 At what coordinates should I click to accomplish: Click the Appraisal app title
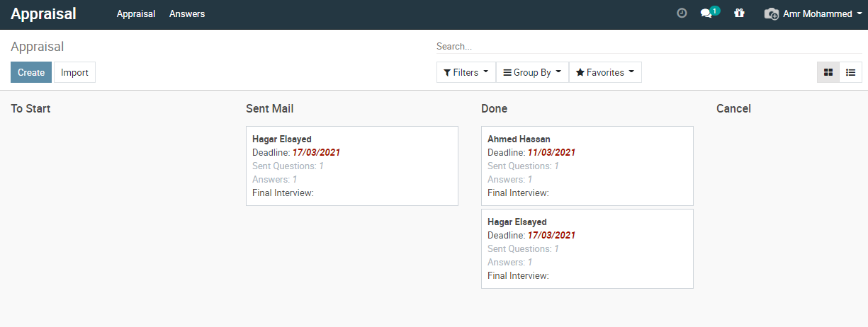[43, 13]
